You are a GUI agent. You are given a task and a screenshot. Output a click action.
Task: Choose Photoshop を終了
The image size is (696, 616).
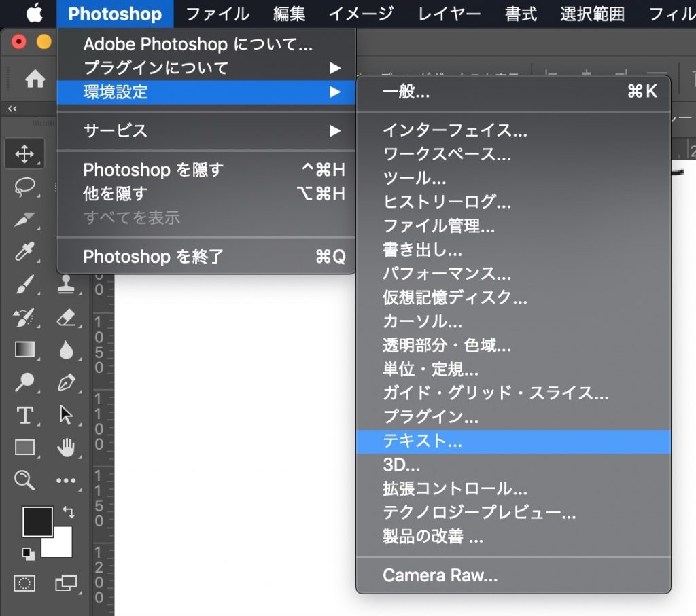[207, 256]
